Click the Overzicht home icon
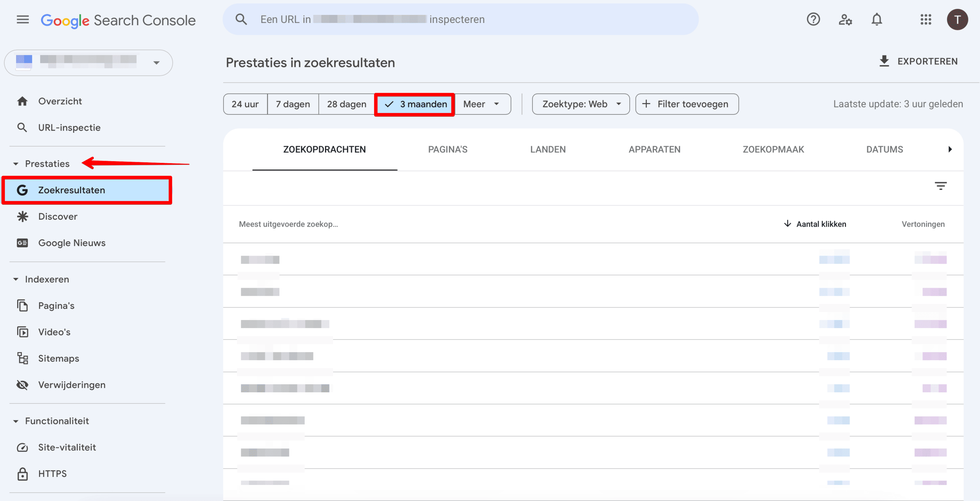Image resolution: width=980 pixels, height=501 pixels. [x=23, y=101]
